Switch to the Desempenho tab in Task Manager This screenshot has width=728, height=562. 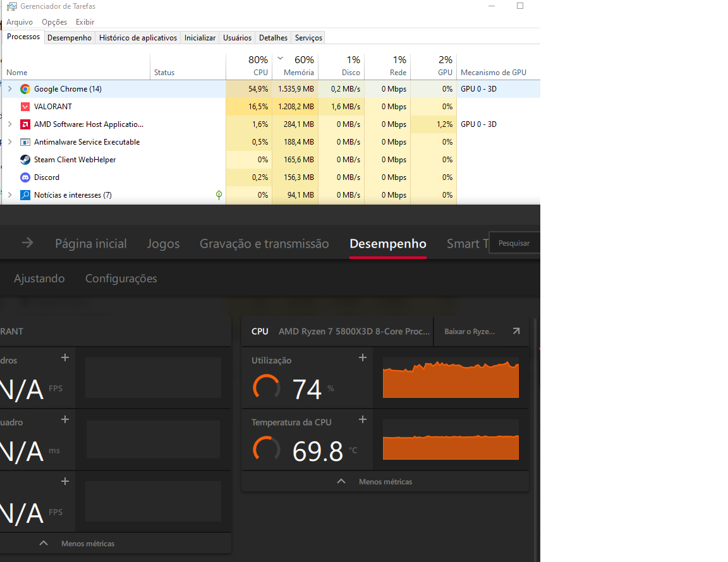(x=69, y=38)
